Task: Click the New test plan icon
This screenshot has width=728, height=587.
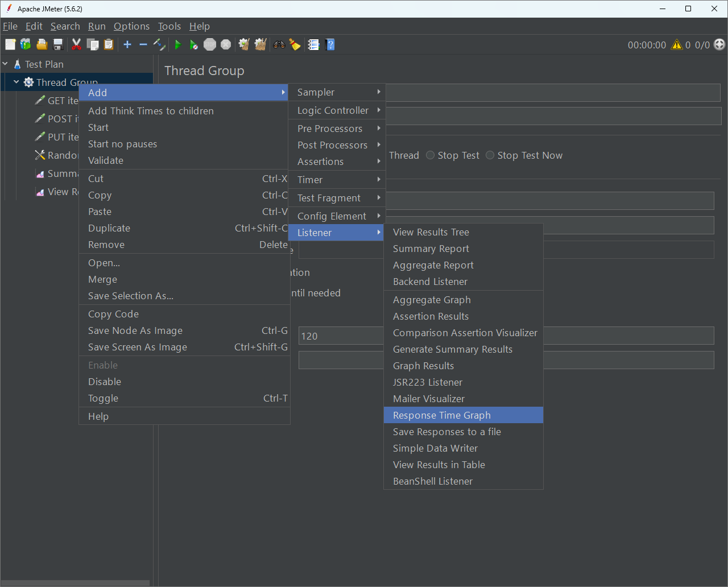Action: 10,44
